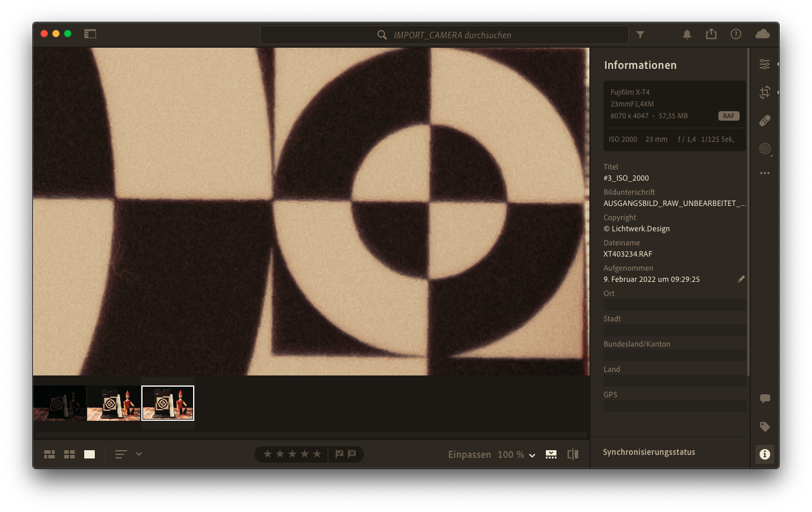Screen dimensions: 812x512
Task: Switch to photo grid view
Action: (x=49, y=454)
